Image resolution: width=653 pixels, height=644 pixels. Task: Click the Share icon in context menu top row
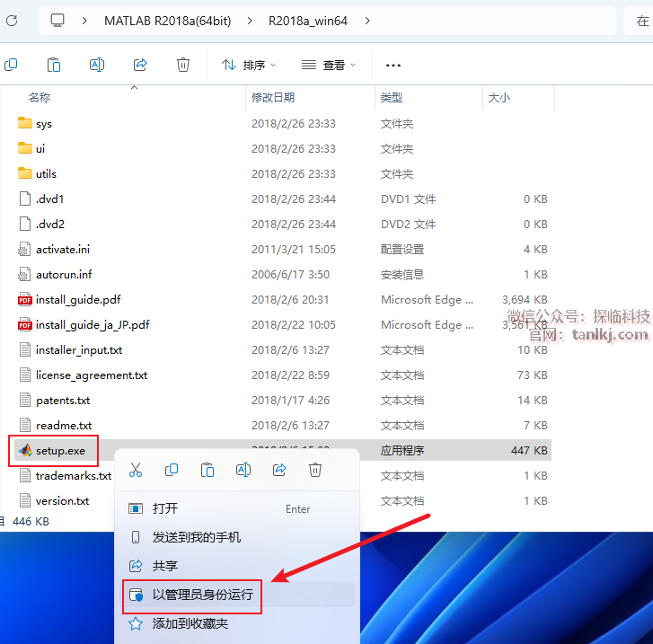tap(279, 470)
